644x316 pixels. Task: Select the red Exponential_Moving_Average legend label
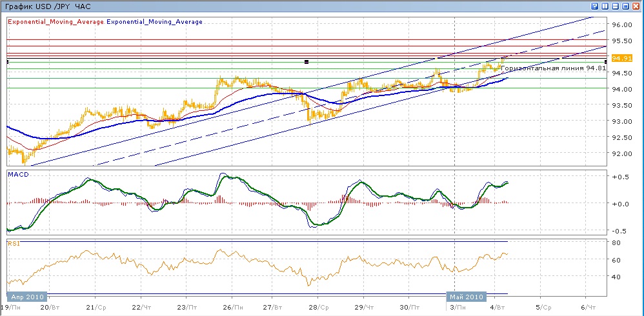[55, 22]
